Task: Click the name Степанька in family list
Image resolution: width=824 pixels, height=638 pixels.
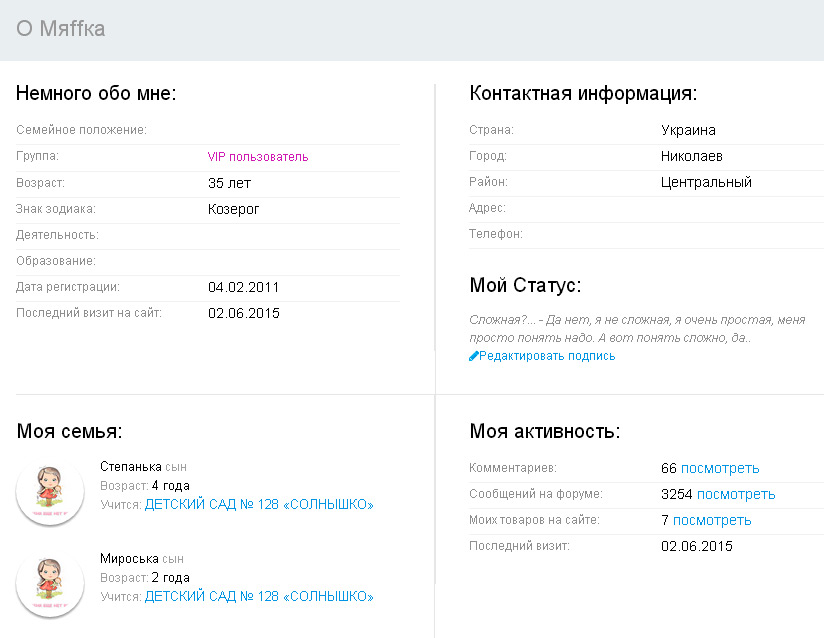Action: [x=131, y=467]
